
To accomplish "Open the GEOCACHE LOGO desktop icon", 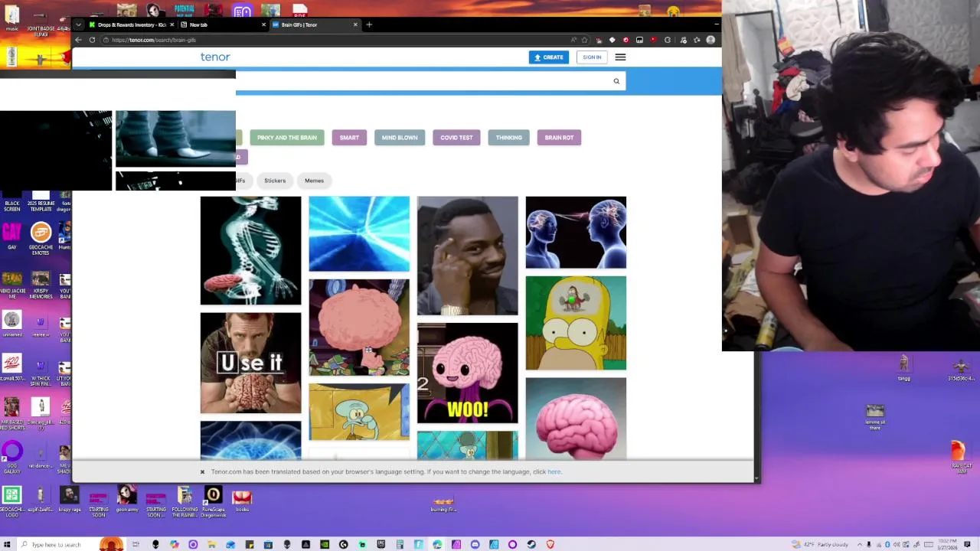I will (11, 501).
